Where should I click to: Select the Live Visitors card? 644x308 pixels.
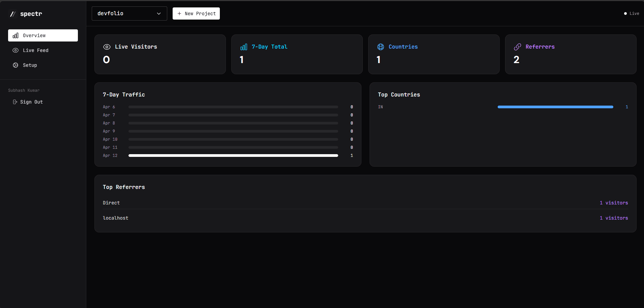pyautogui.click(x=160, y=54)
